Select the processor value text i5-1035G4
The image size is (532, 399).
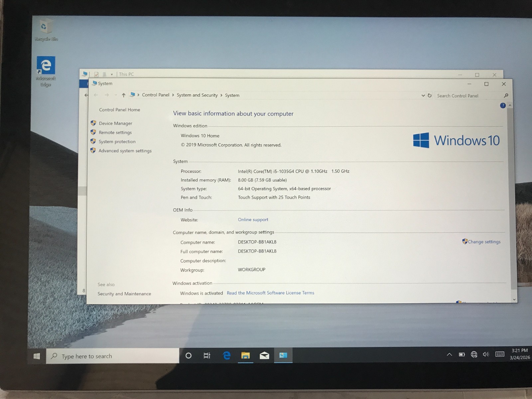coord(294,171)
